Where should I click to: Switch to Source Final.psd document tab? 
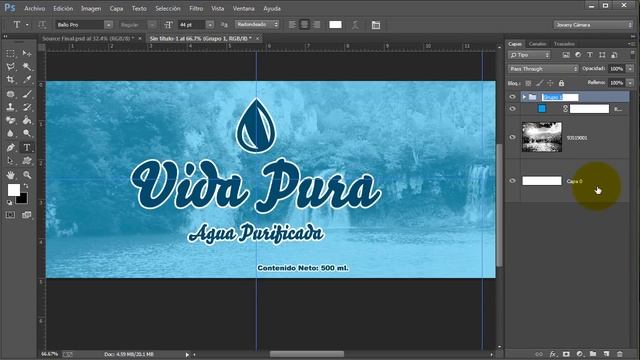(88, 38)
